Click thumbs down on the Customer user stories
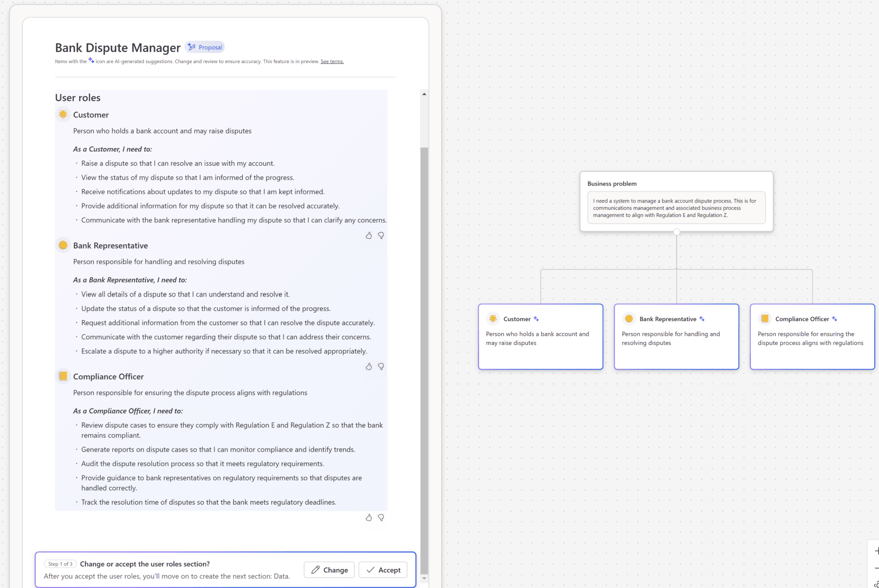 [381, 235]
